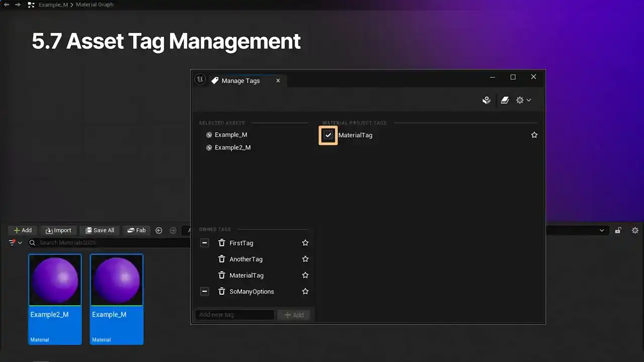Delete the FirstTag using trash icon
Screen dimensions: 644x362
click(x=221, y=243)
